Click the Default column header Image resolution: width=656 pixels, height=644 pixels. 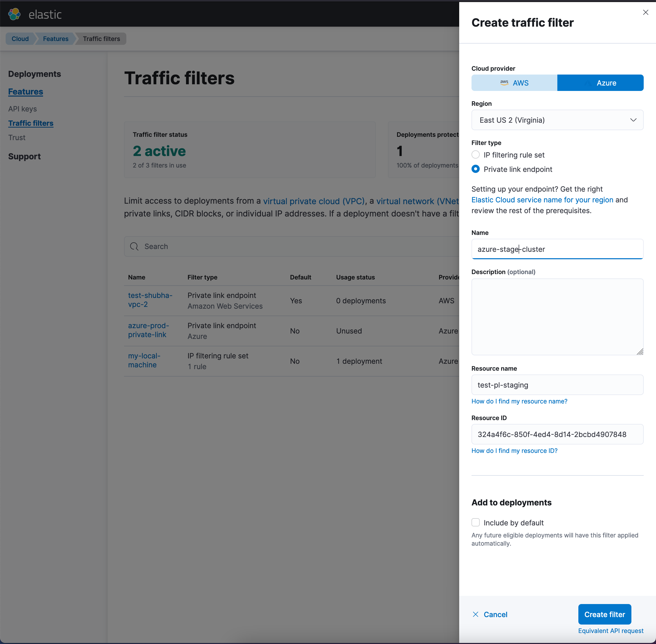pyautogui.click(x=300, y=277)
